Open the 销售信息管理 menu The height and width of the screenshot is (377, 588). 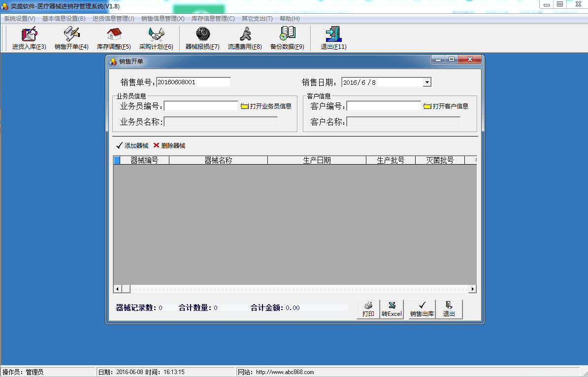click(x=163, y=19)
